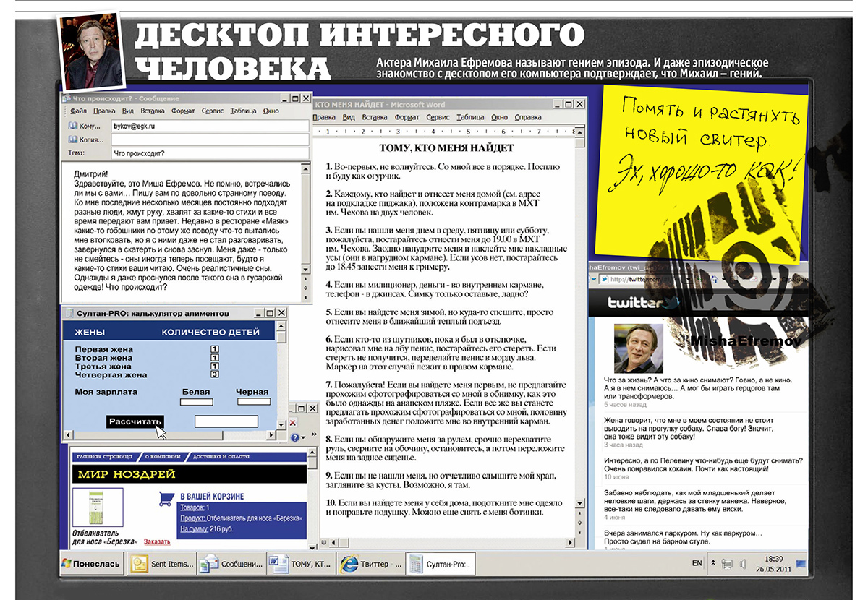Open Таблица menu in Word window
Screen dimensions: 868x600
point(470,117)
